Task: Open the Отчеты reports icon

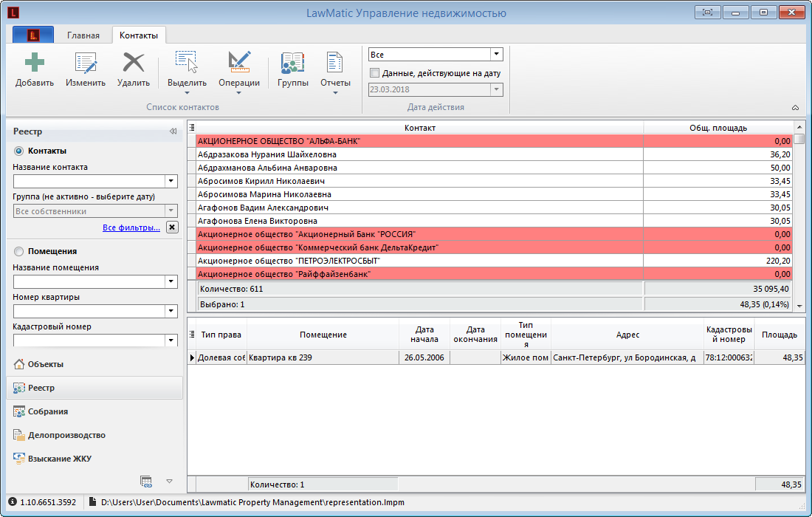Action: click(335, 63)
